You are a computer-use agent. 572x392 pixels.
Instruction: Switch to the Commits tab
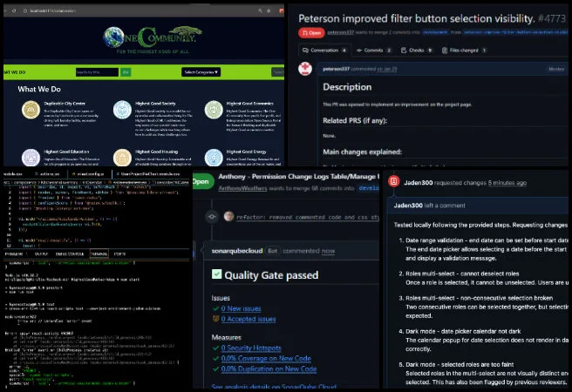coord(373,51)
